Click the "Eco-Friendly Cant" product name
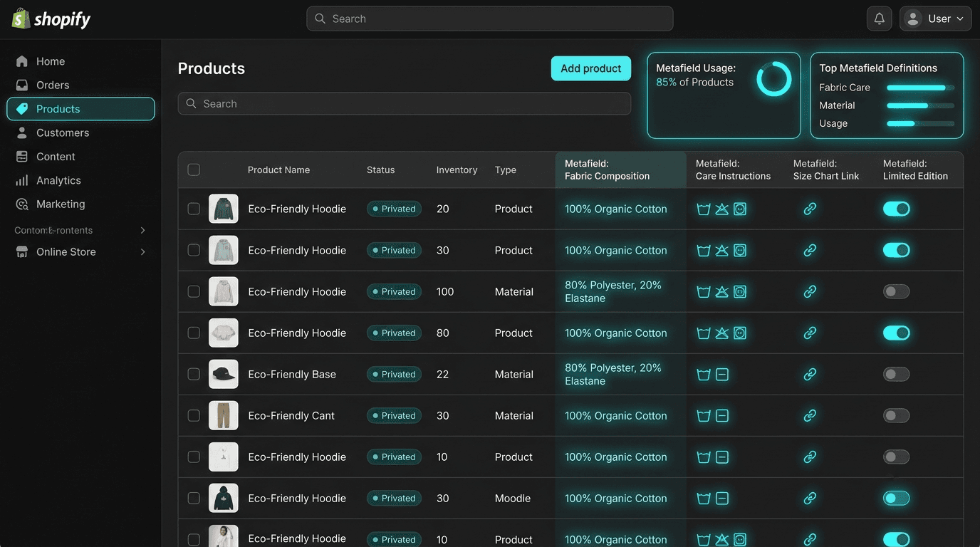The height and width of the screenshot is (547, 980). click(x=291, y=415)
